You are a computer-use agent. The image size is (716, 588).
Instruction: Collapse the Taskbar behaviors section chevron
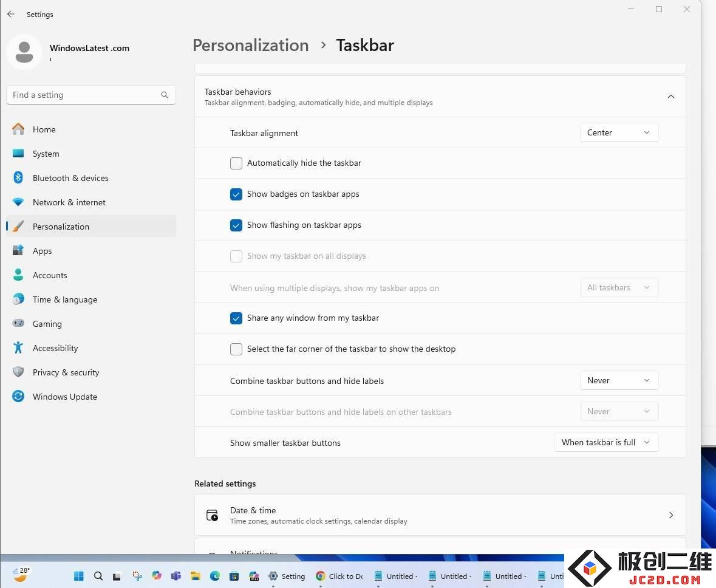[671, 97]
